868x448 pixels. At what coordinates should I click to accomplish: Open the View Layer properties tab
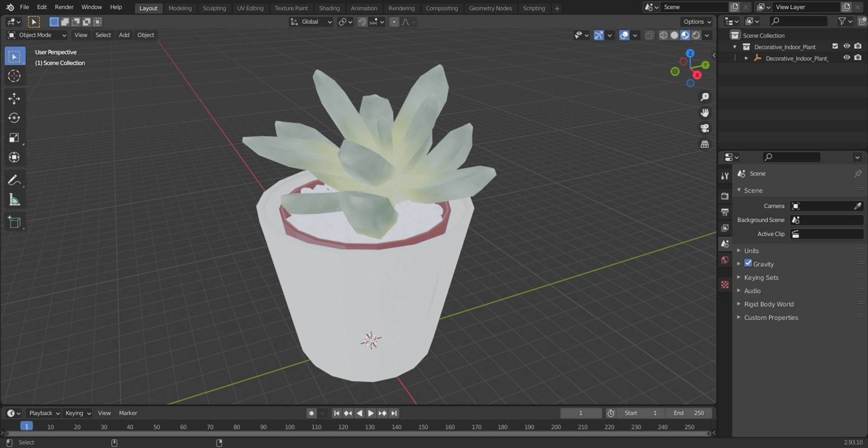(725, 228)
